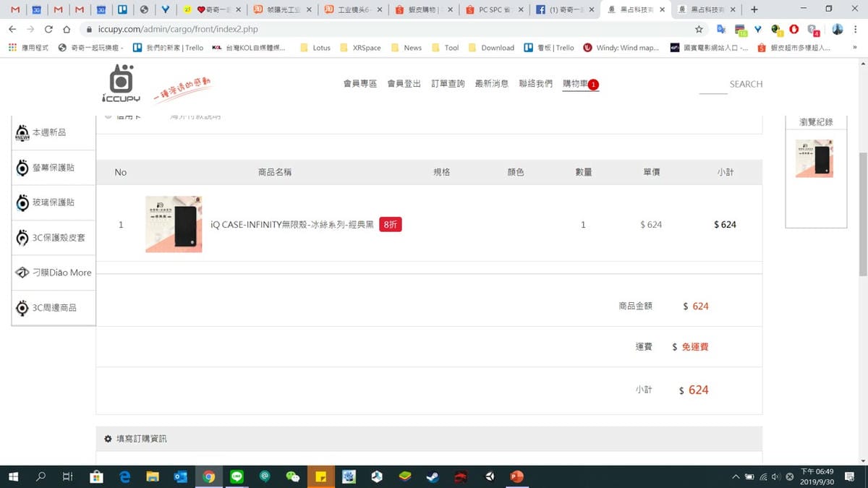Viewport: 868px width, 488px height.
Task: Open the 購物車 shopping cart
Action: [581, 84]
